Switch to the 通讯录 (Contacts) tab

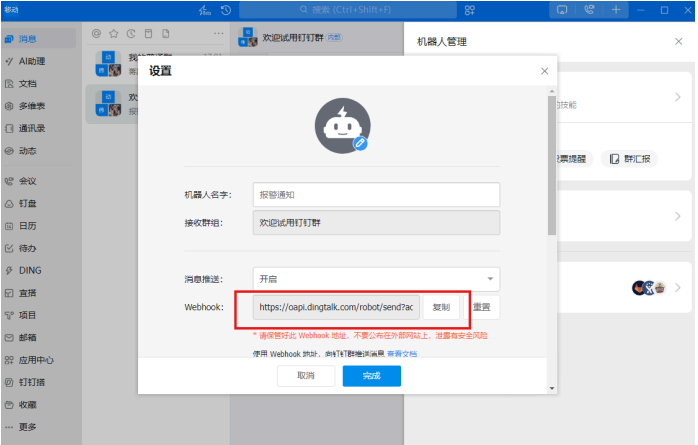click(x=30, y=128)
